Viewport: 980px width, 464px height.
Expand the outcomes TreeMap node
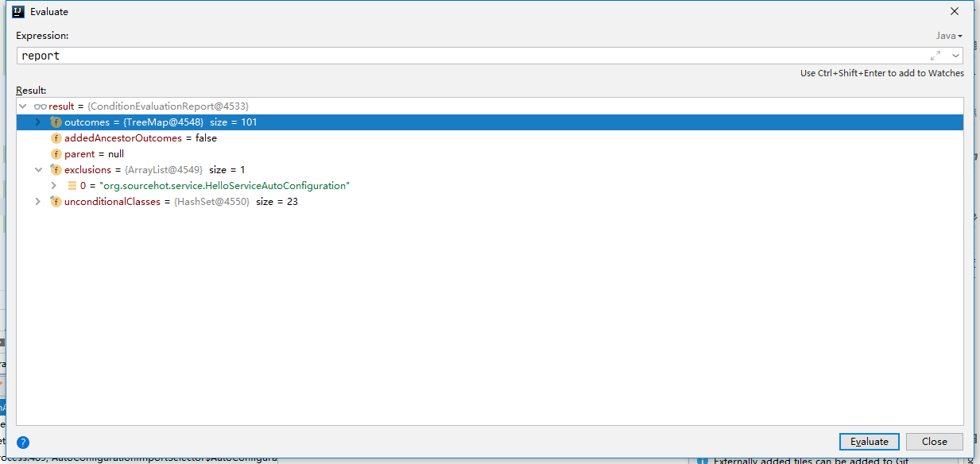[37, 122]
